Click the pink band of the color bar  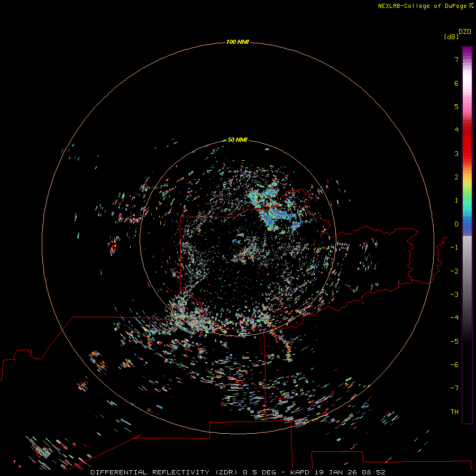pyautogui.click(x=467, y=105)
